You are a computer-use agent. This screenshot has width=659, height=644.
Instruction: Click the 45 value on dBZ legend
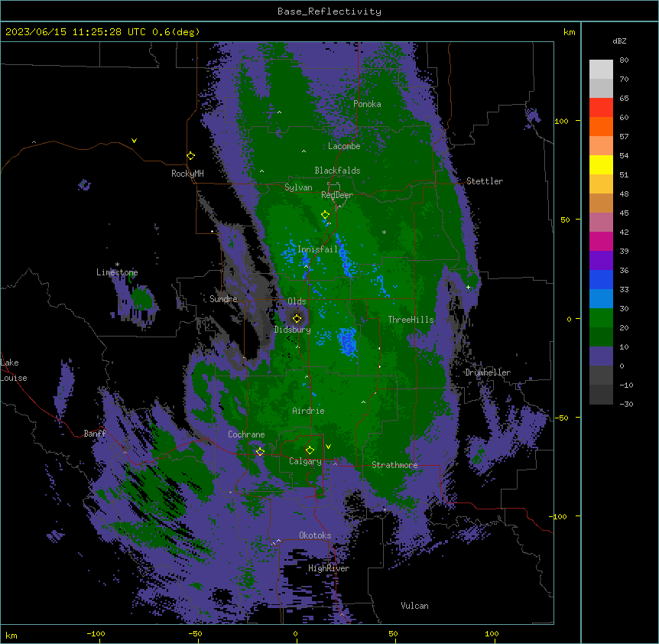624,213
